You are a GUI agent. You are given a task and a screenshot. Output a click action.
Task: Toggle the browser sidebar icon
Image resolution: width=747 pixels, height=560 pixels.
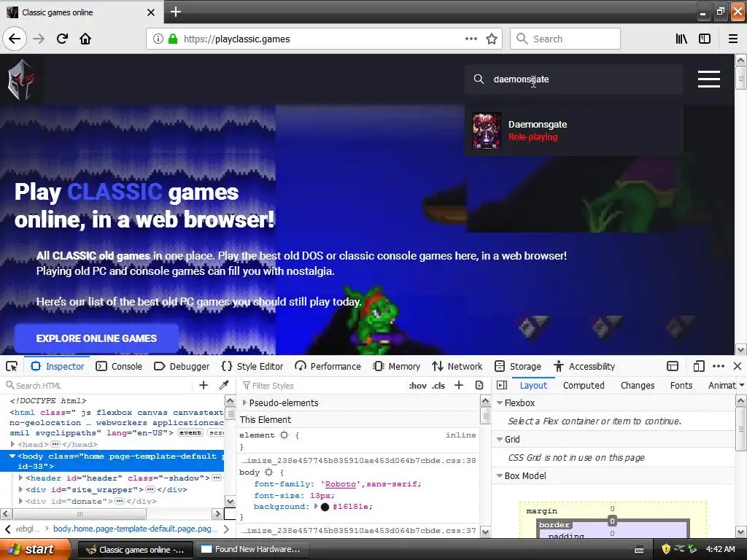pos(705,39)
